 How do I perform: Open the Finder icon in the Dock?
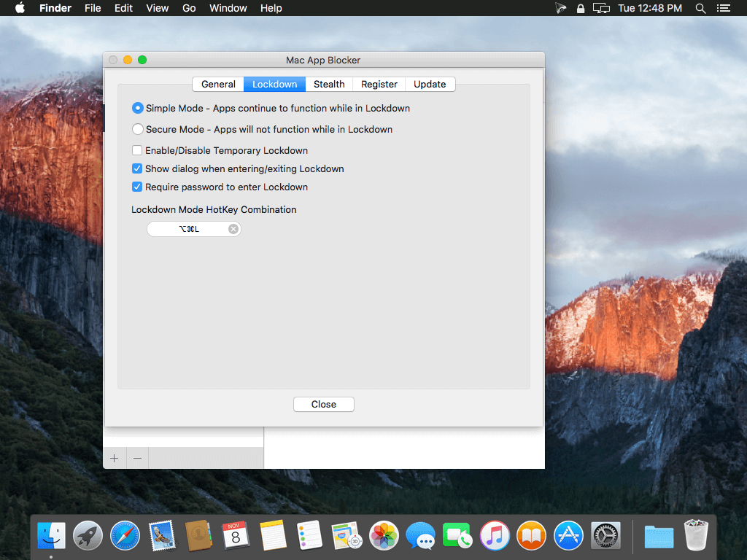52,535
